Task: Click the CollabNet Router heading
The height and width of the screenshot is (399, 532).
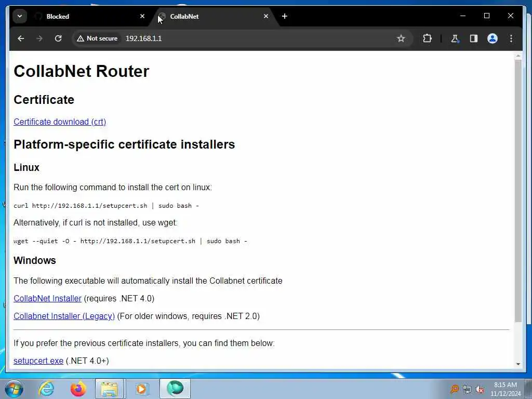Action: pyautogui.click(x=82, y=71)
